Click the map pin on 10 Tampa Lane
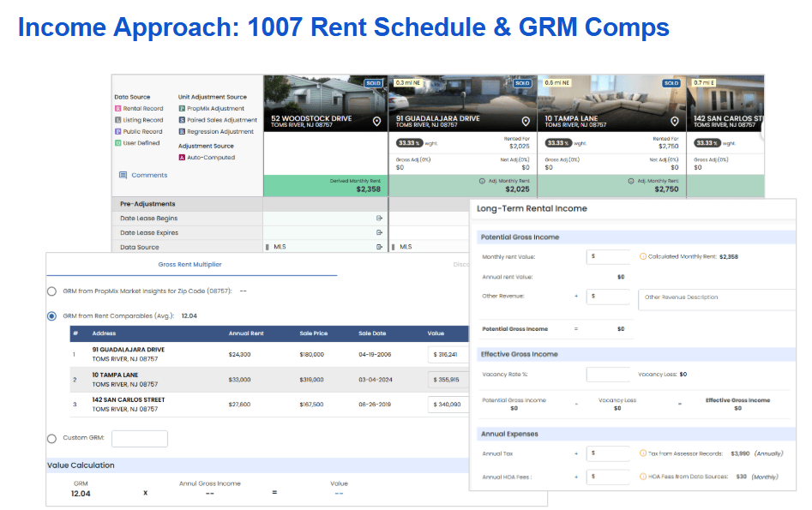 [675, 122]
